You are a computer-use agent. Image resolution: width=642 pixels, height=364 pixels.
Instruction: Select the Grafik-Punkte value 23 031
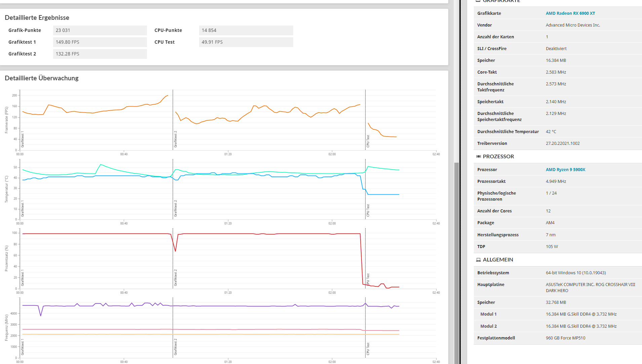click(x=100, y=30)
